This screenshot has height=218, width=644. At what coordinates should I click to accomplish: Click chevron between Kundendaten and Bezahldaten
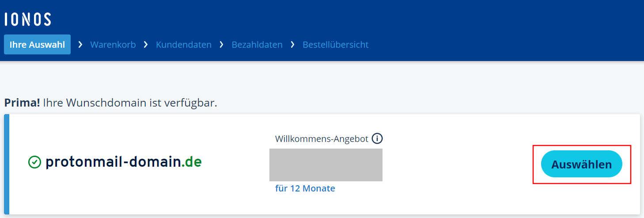point(222,45)
